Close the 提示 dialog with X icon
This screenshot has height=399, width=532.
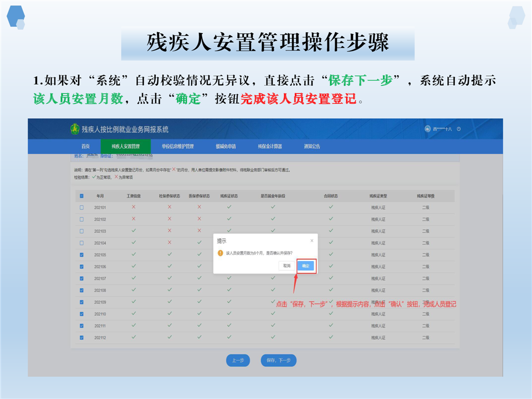(311, 241)
